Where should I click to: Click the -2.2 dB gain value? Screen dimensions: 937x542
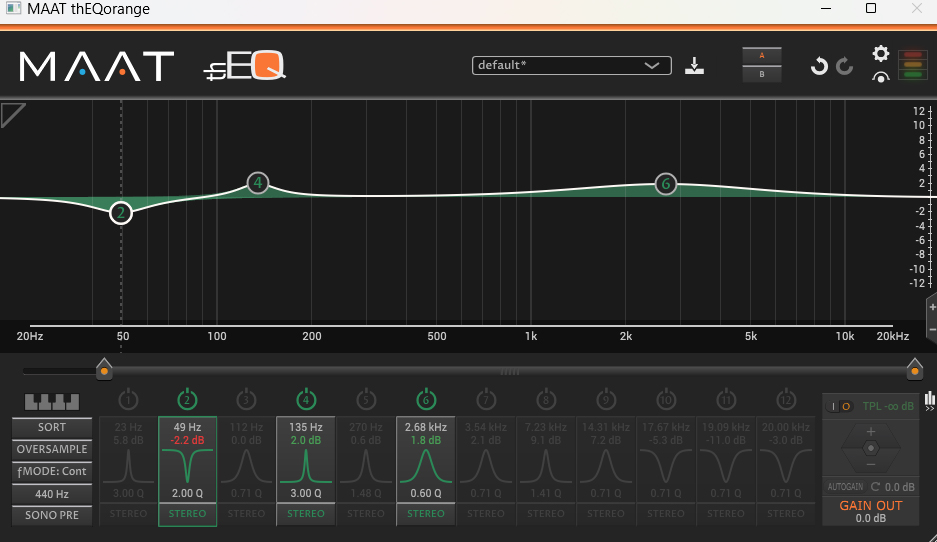[187, 440]
